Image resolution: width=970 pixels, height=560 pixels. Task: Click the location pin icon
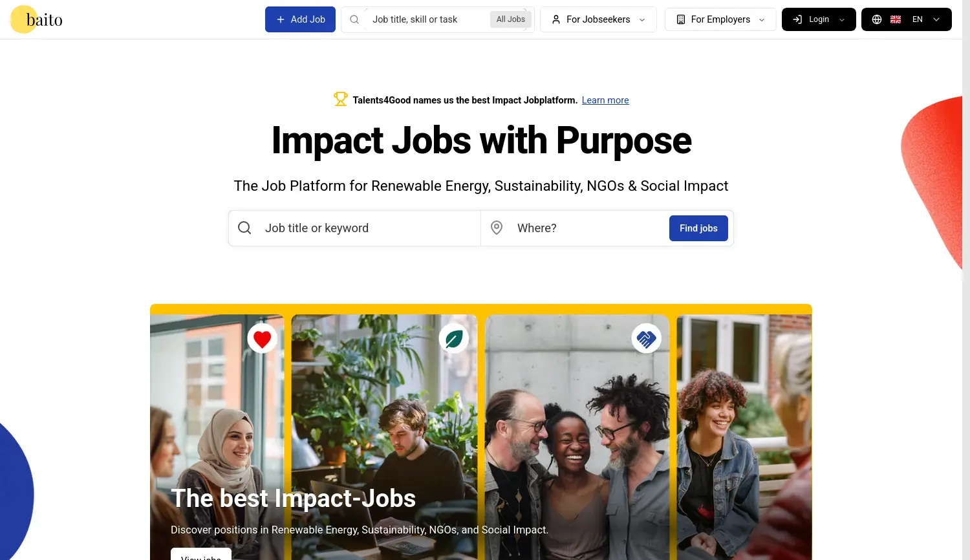click(x=497, y=228)
